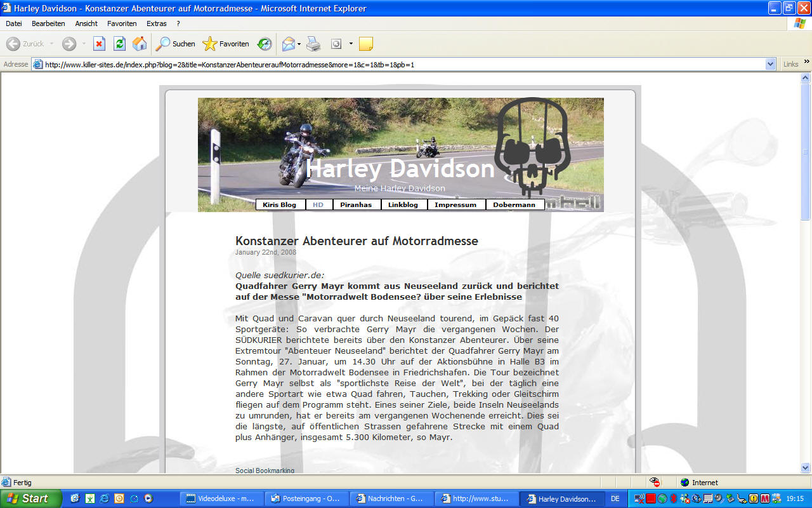Open the ? help menu
812x508 pixels.
[178, 23]
